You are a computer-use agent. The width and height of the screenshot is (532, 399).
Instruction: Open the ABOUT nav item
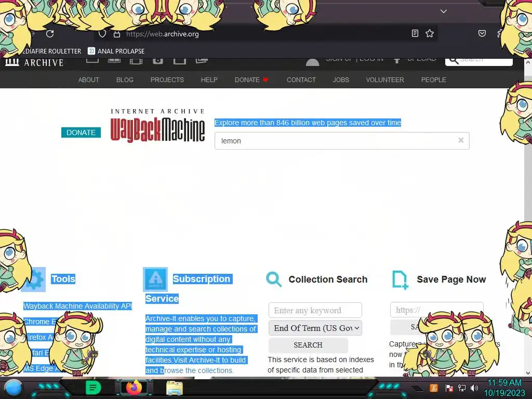click(x=89, y=79)
